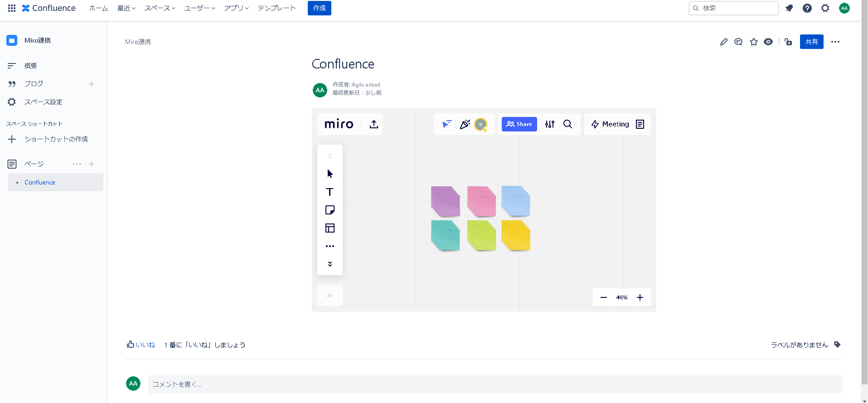868x403 pixels.
Task: Click the コメントを書く comment field
Action: (x=495, y=384)
